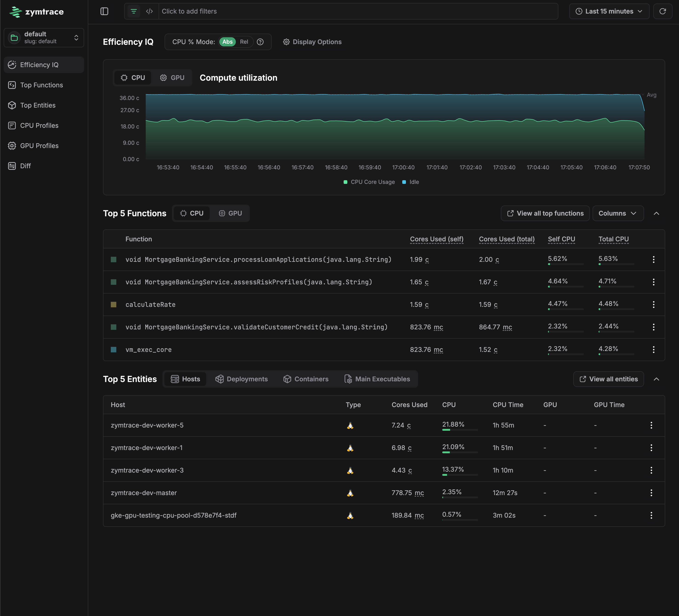
Task: Select Diff in the sidebar
Action: click(25, 166)
